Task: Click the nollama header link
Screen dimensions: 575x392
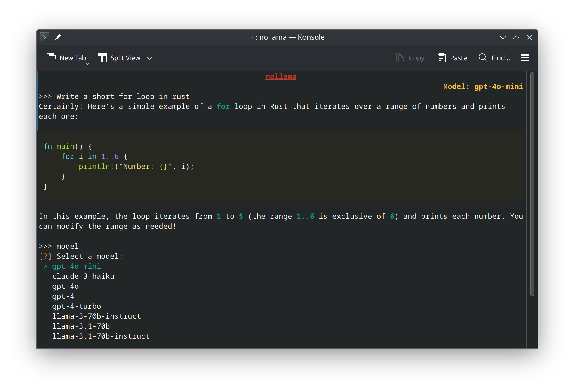Action: tap(281, 76)
